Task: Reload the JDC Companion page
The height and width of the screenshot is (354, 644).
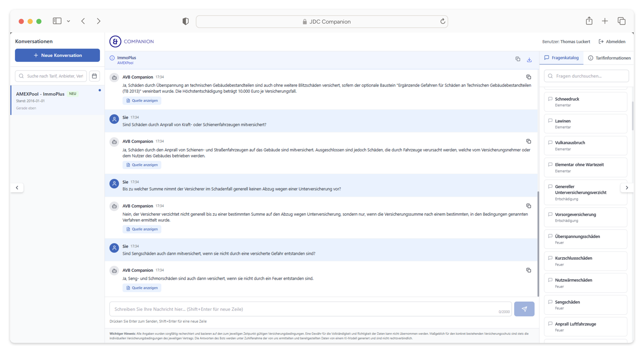Action: pyautogui.click(x=442, y=21)
